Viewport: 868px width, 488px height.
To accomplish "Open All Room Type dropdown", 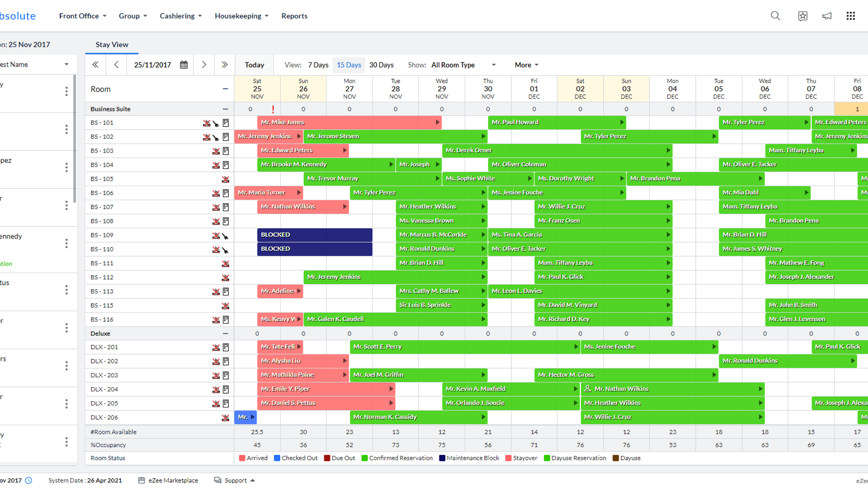I will pos(463,65).
